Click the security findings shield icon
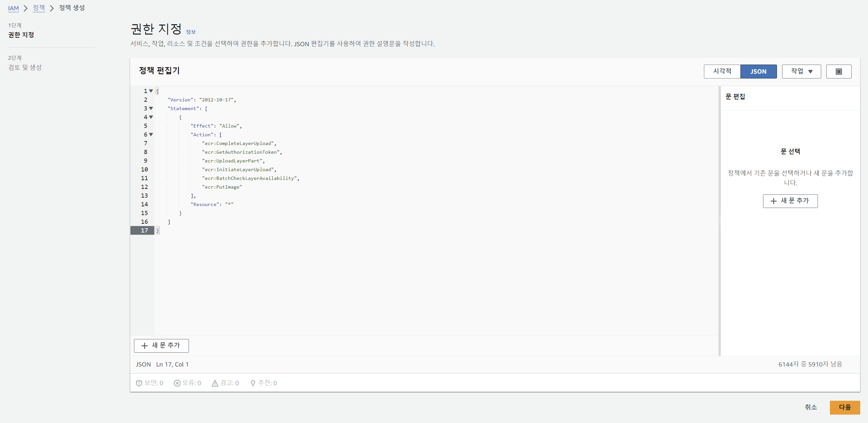Screen dimensions: 868x423 tap(139, 383)
